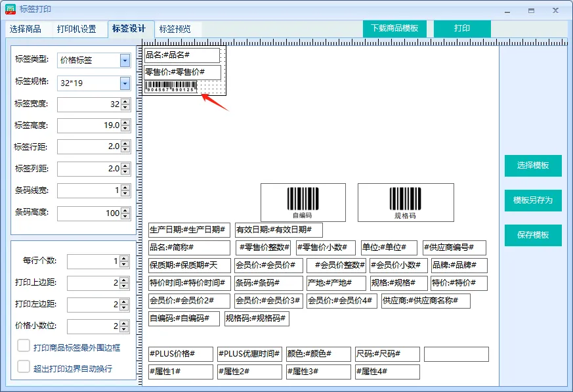Enable 打印商品标签最外围边框 checkbox
Image resolution: width=573 pixels, height=392 pixels.
tap(24, 345)
